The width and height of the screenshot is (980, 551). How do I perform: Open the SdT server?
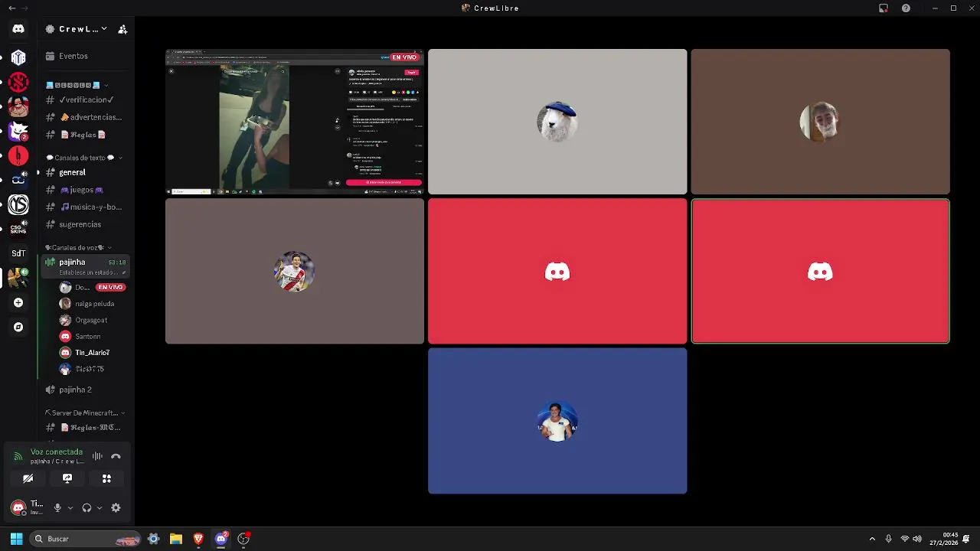coord(18,253)
